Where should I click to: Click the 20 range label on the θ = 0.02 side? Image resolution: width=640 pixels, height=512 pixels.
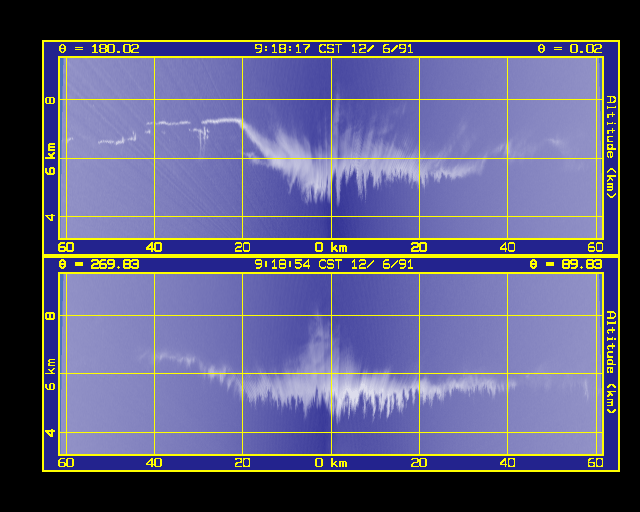click(419, 247)
